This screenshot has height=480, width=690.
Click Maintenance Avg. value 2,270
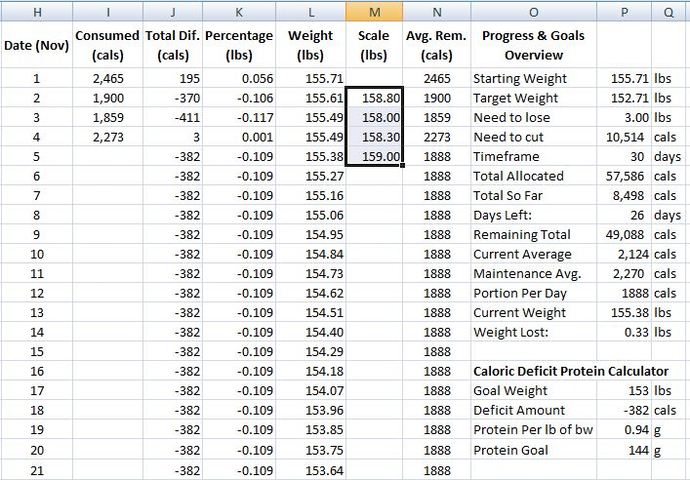coord(624,273)
